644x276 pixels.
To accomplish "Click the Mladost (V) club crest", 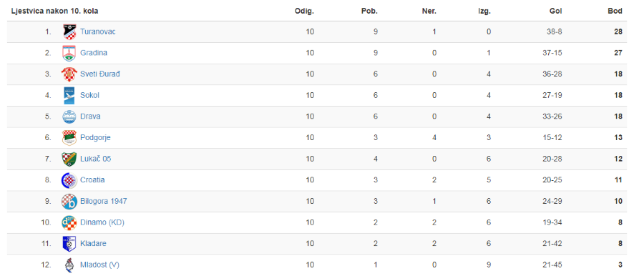I will [x=69, y=265].
